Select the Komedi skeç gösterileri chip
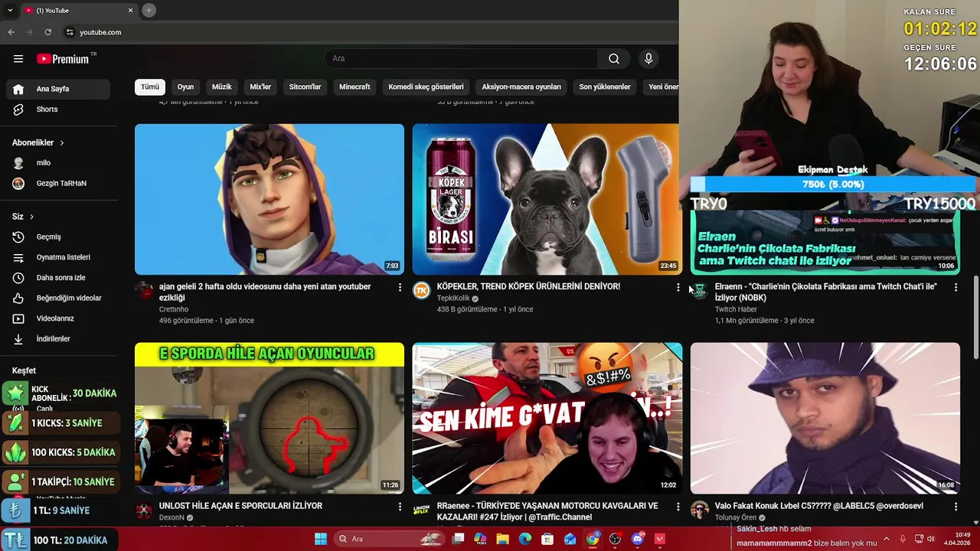Viewport: 980px width, 551px height. (x=426, y=87)
